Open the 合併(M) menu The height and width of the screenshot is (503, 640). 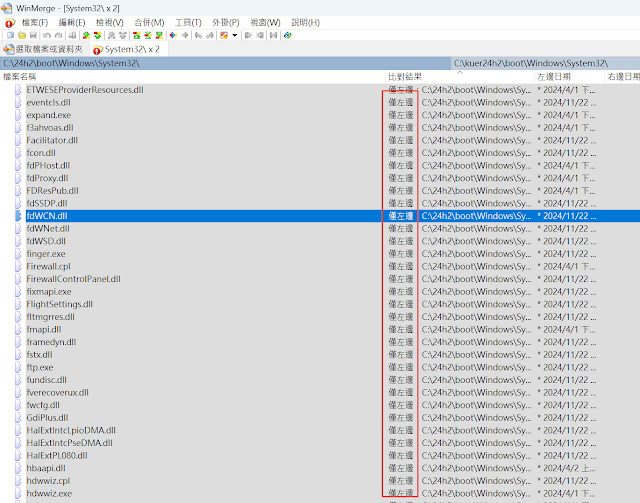click(x=149, y=23)
